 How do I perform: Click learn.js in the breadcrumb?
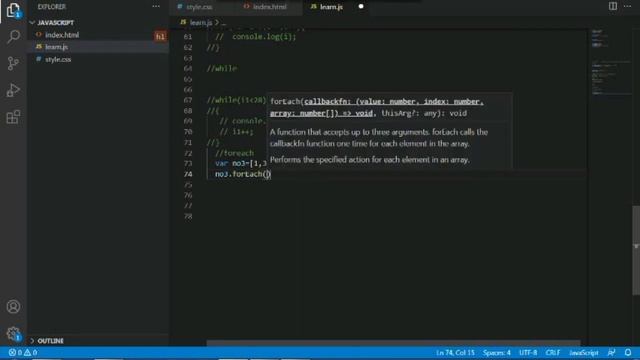(201, 22)
